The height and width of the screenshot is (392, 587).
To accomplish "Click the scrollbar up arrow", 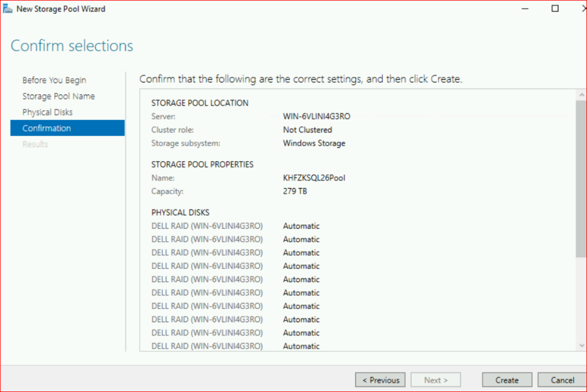I will point(581,95).
